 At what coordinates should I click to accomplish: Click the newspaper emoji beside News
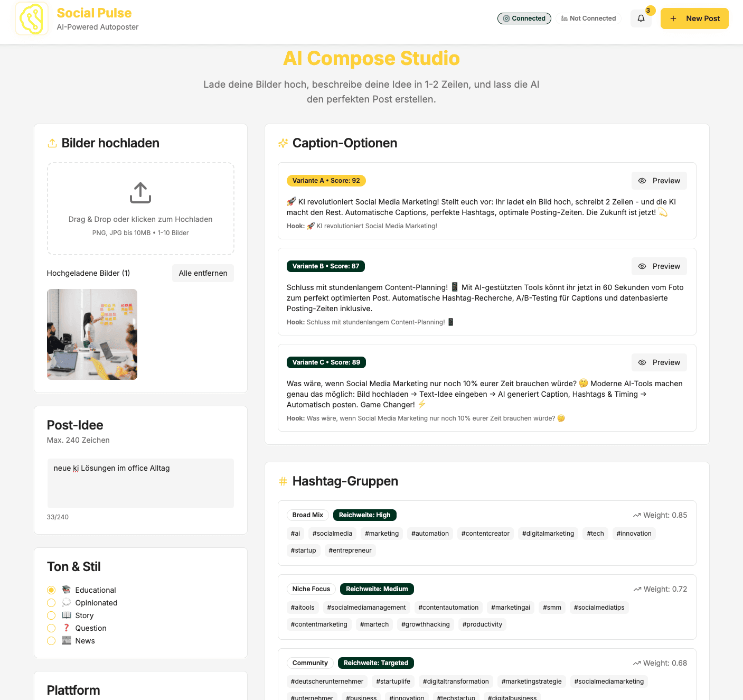coord(67,640)
